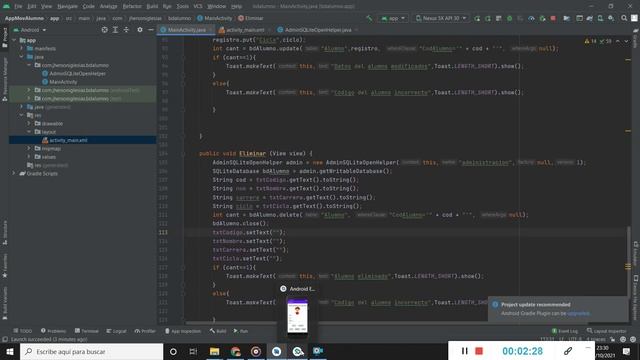Viewport: 640px width, 360px height.
Task: Toggle Resource Manager side tab
Action: tap(4, 78)
